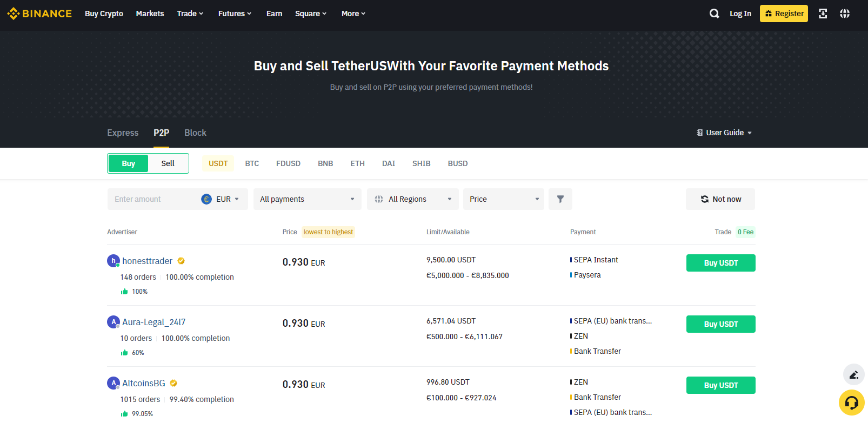This screenshot has height=422, width=868.
Task: Click the filter funnel icon
Action: point(560,199)
